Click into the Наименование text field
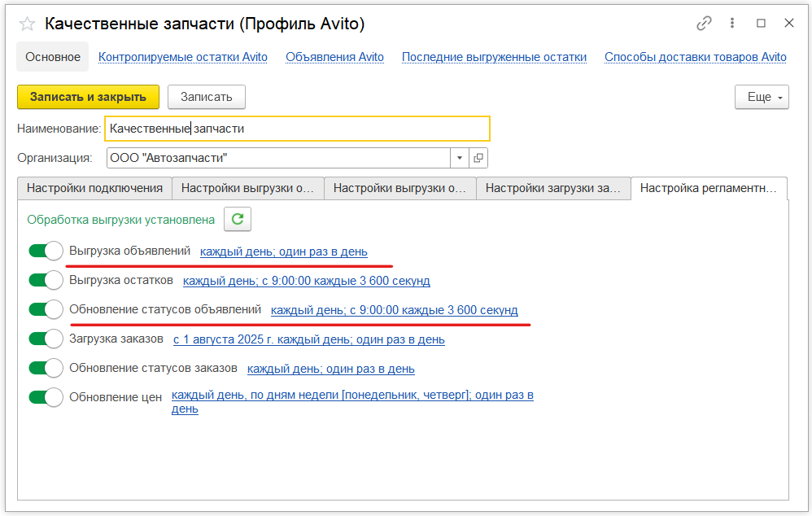This screenshot has height=516, width=812. coord(297,129)
